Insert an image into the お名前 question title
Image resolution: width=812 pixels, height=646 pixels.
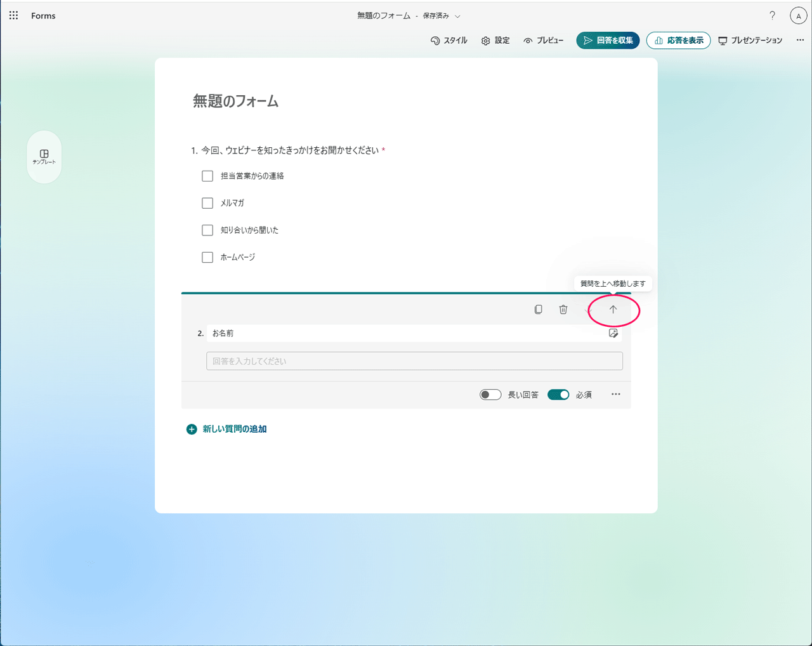pyautogui.click(x=613, y=333)
